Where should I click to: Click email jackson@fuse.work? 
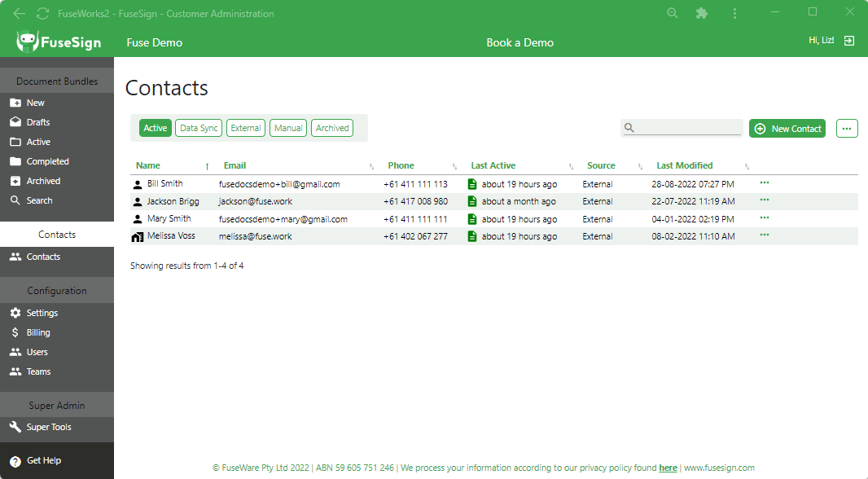point(255,201)
